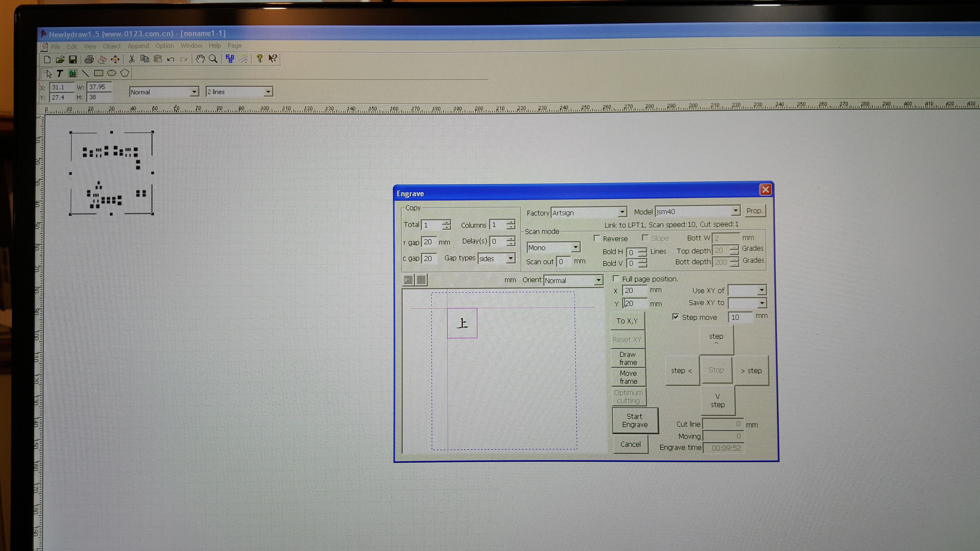
Task: Click the laser engrave hand icon
Action: (102, 59)
